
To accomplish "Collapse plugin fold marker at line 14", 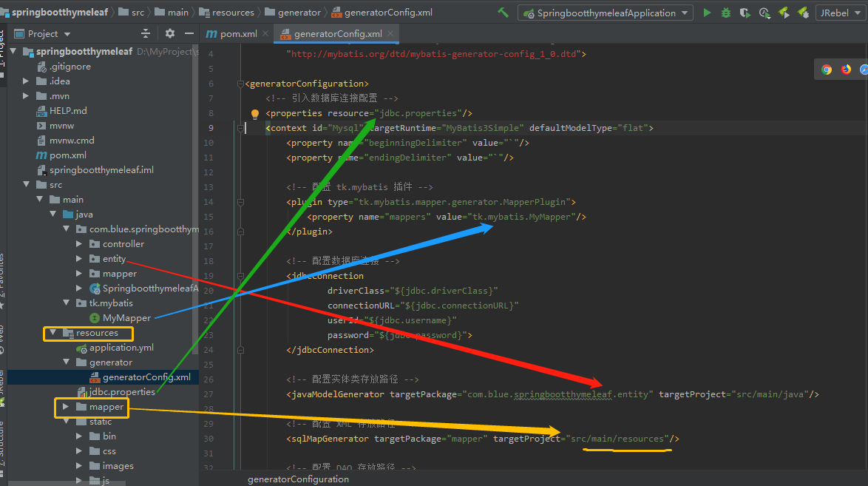I will (x=240, y=202).
